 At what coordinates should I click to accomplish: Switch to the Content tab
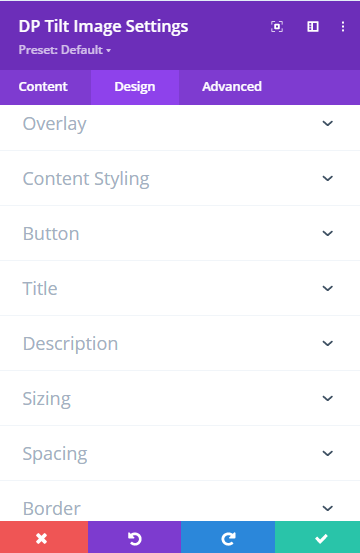pos(43,87)
